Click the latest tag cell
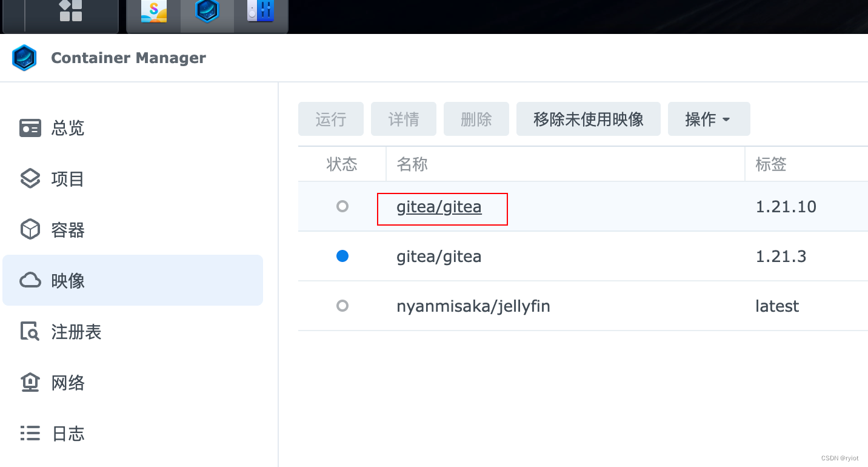 (x=777, y=306)
